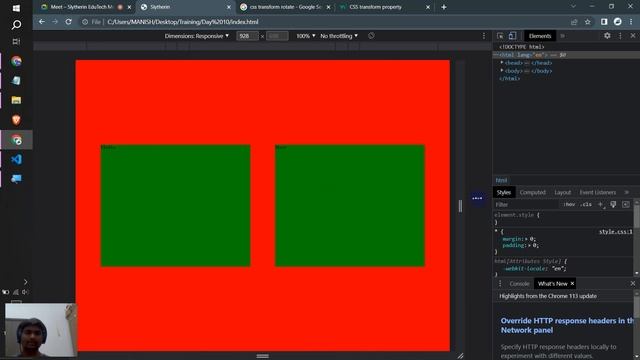Activate the inspect element picker tool
The height and width of the screenshot is (360, 640).
[x=500, y=36]
